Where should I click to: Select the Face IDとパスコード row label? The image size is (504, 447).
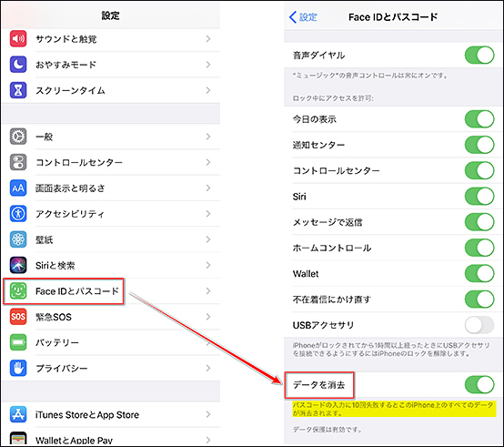(77, 291)
